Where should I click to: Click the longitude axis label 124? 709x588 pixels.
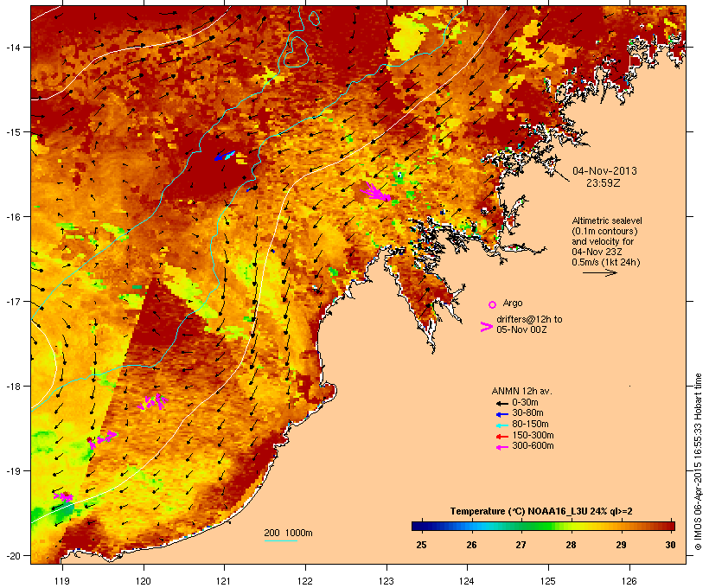[x=467, y=581]
